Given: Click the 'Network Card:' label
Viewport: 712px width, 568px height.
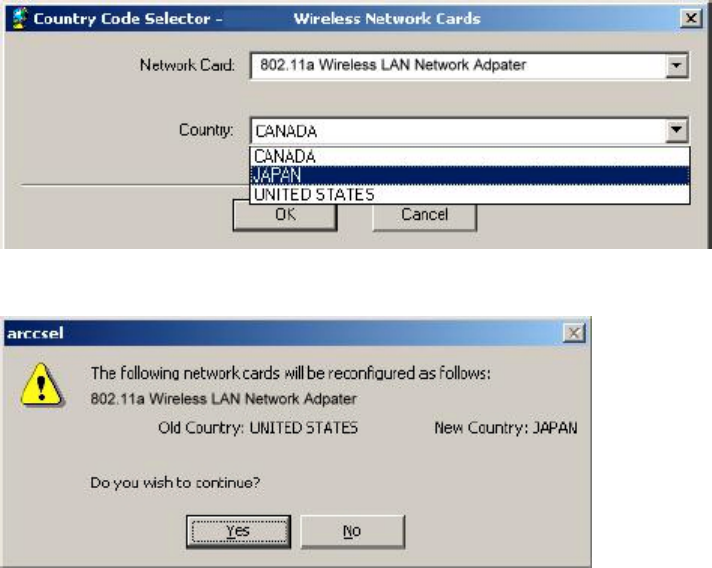Looking at the screenshot, I should pyautogui.click(x=187, y=65).
